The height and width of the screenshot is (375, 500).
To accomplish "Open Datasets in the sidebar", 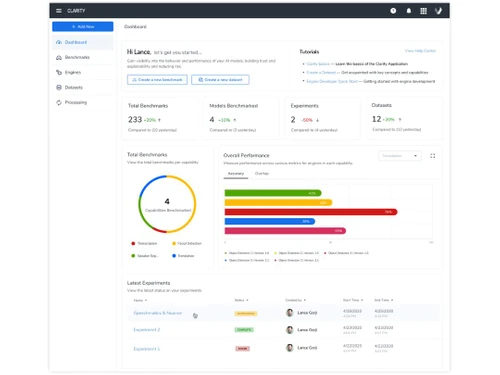I will [83, 87].
